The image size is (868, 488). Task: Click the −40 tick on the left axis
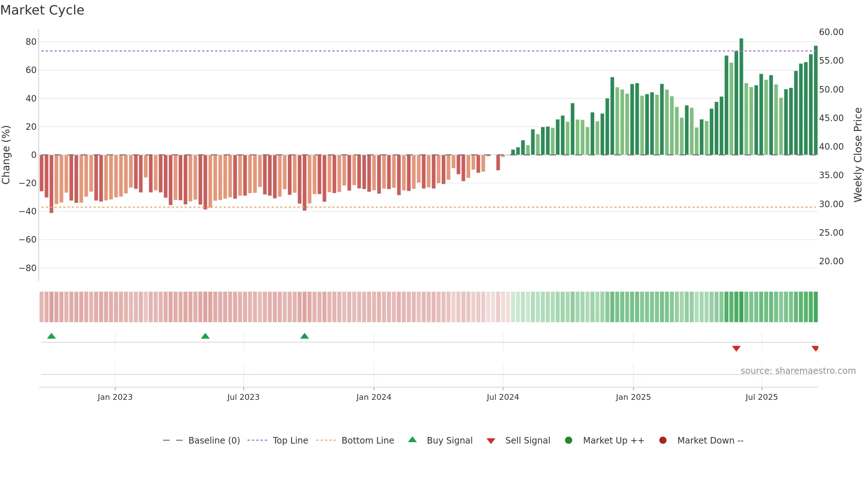click(28, 211)
